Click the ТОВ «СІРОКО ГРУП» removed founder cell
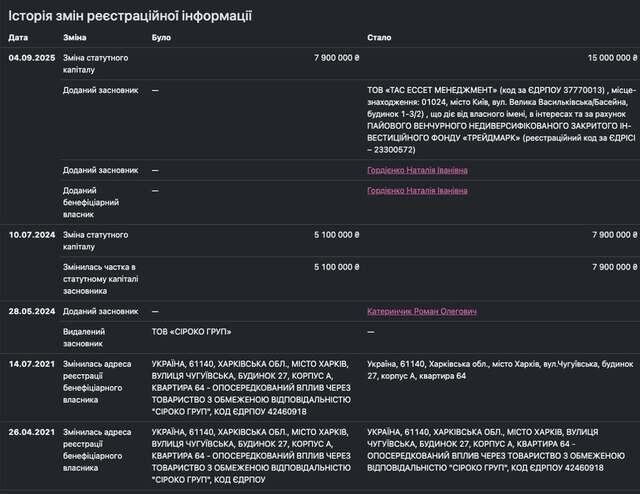The height and width of the screenshot is (494, 640). pos(191,332)
